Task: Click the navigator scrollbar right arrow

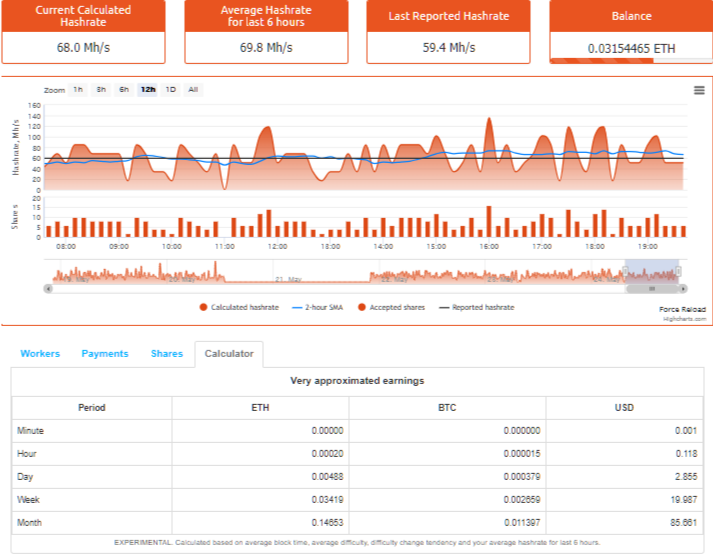Action: click(683, 288)
